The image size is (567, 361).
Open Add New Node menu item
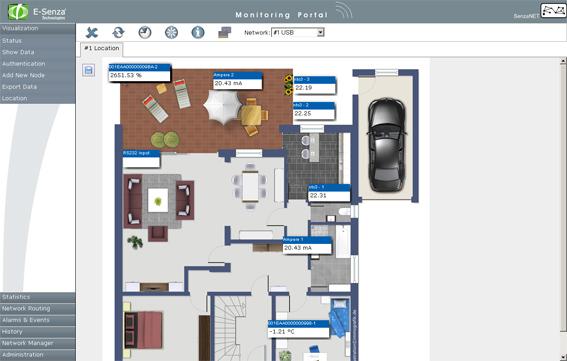click(x=23, y=75)
